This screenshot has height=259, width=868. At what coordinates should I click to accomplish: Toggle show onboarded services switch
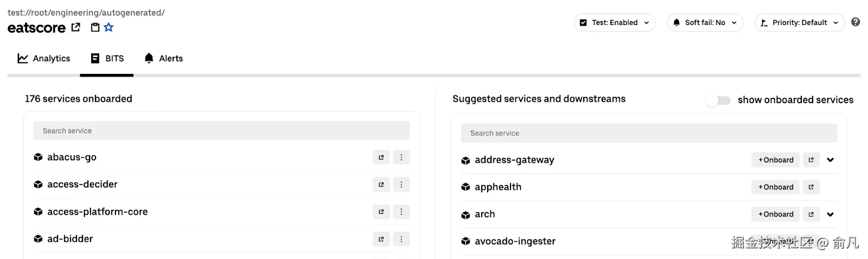click(x=719, y=100)
